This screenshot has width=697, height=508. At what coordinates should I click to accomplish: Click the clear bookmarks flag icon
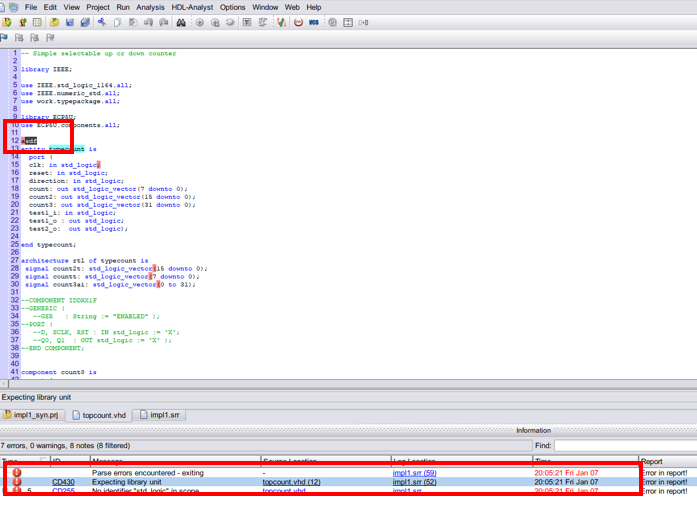coord(50,38)
